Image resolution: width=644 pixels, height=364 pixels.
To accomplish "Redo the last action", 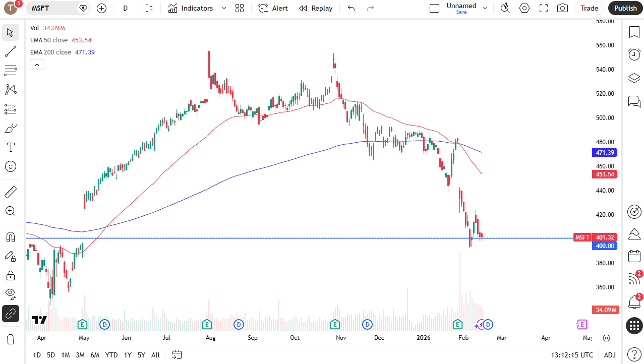I will pyautogui.click(x=371, y=8).
